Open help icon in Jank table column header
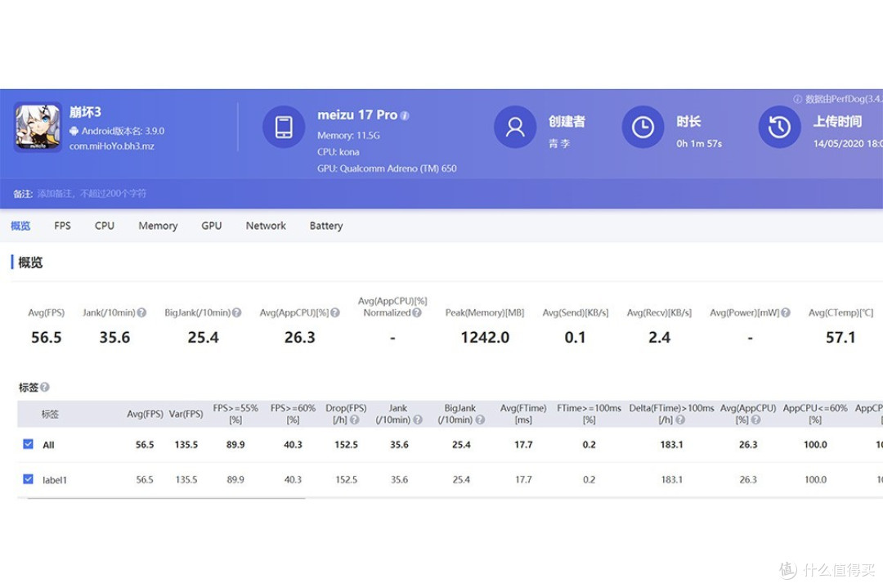883x588 pixels. [x=418, y=420]
